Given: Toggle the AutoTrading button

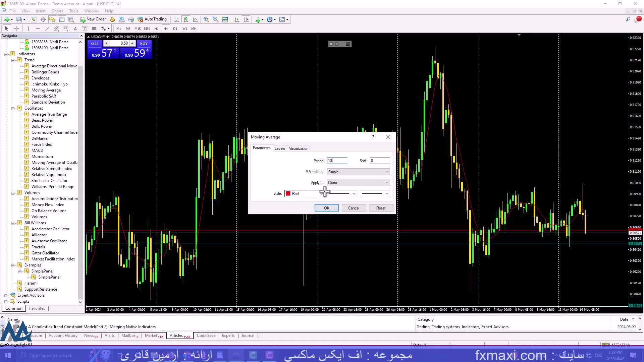Looking at the screenshot, I should pyautogui.click(x=152, y=19).
